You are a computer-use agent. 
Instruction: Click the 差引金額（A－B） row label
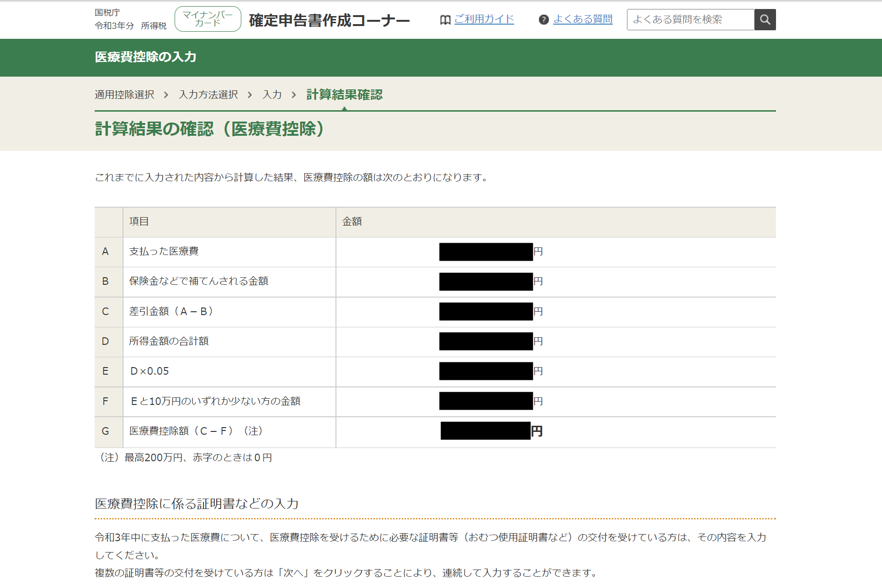[x=173, y=311]
